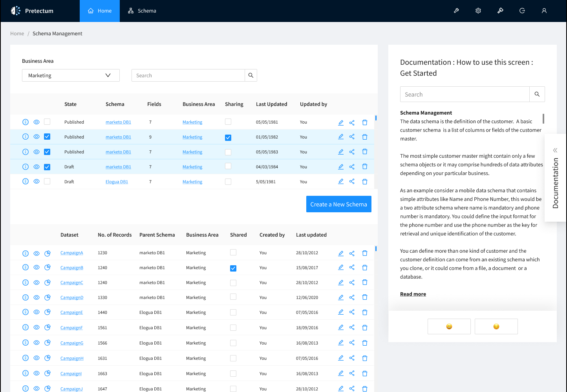Viewport: 567px width, 392px height.
Task: Expand documentation with Read more
Action: (x=413, y=294)
